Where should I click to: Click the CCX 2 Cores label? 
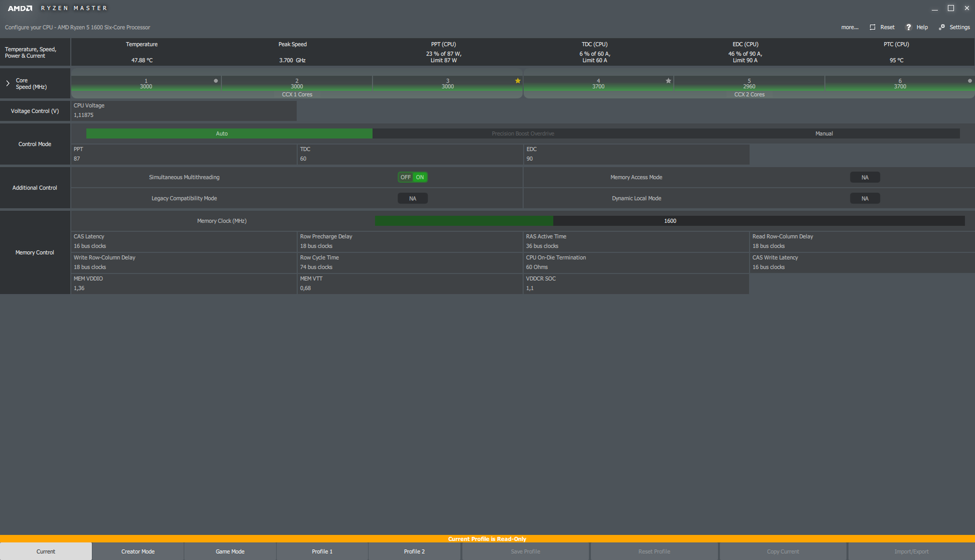click(x=749, y=94)
